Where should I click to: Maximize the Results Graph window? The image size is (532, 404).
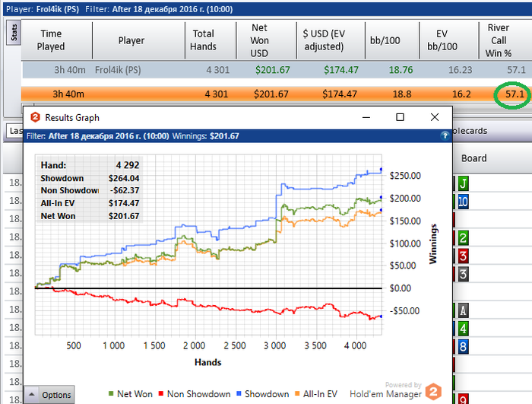pyautogui.click(x=400, y=117)
